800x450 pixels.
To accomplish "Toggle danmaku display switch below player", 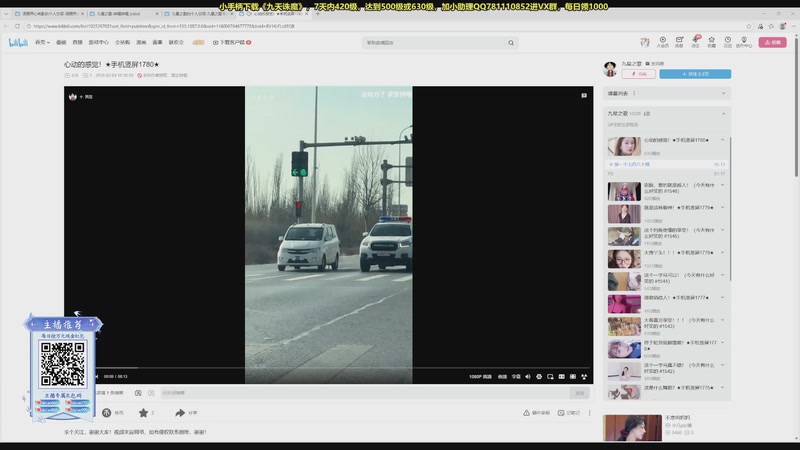I will coord(138,393).
